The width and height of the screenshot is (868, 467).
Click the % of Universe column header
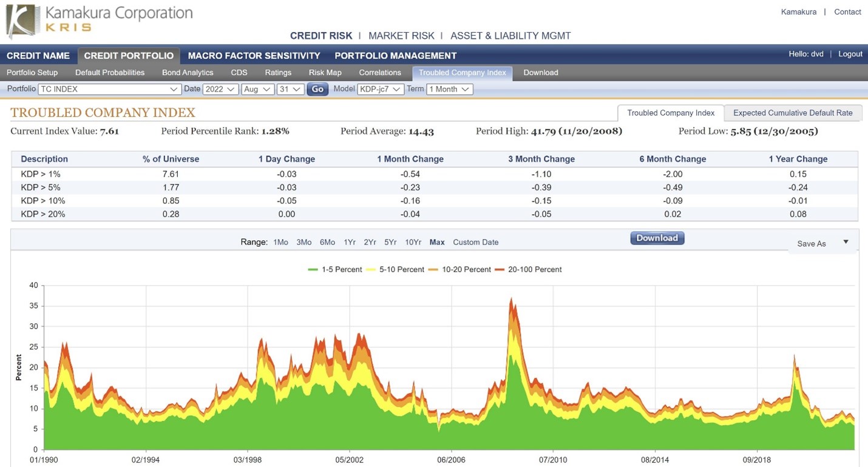171,159
